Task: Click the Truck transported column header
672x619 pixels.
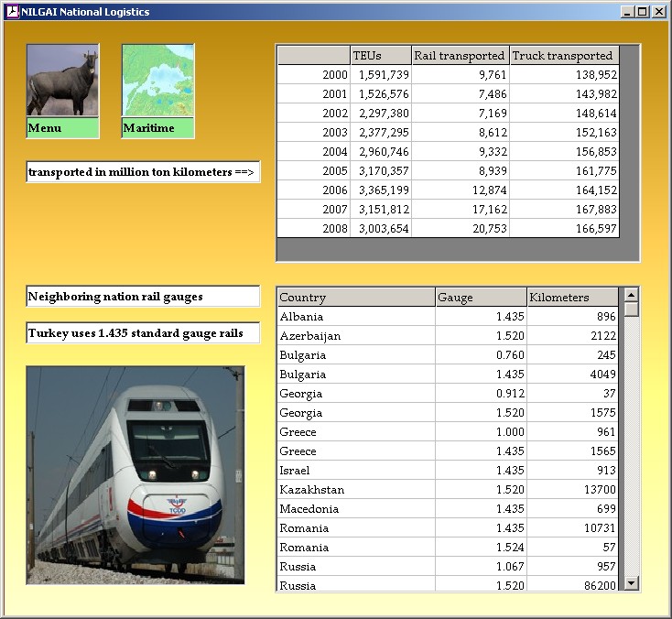Action: pyautogui.click(x=563, y=56)
